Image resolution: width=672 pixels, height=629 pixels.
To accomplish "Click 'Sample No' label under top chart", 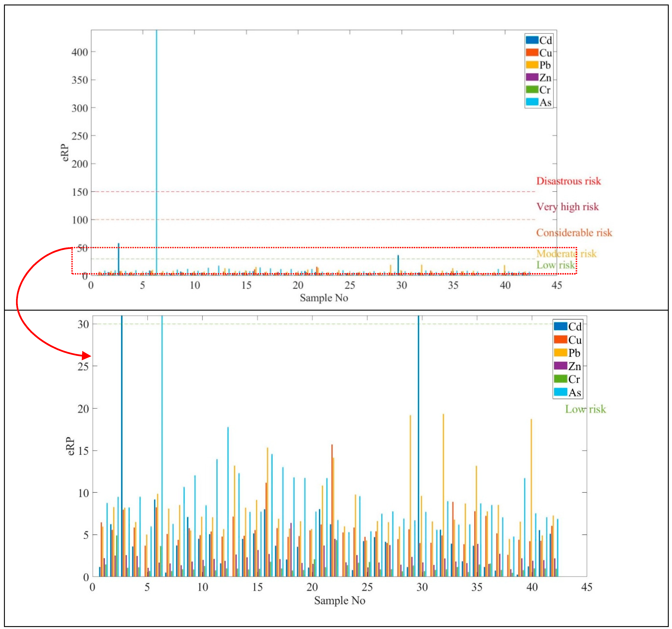I will point(324,298).
